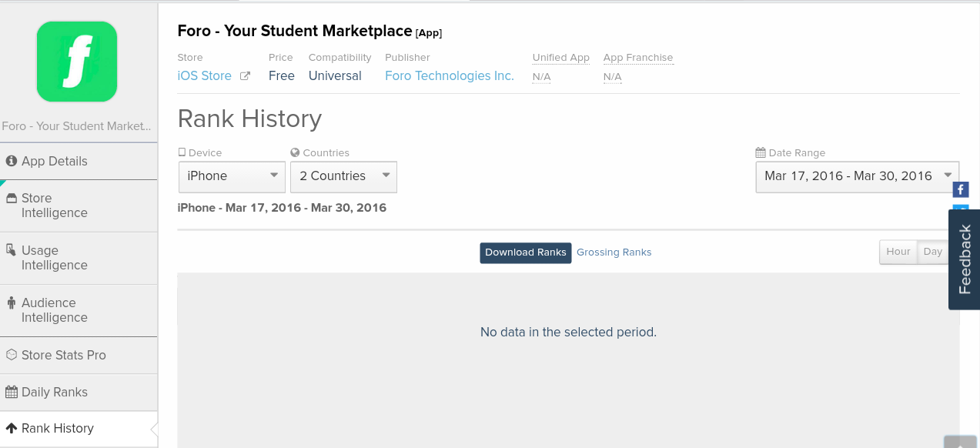The image size is (980, 448).
Task: Click the Facebook share icon
Action: point(960,189)
